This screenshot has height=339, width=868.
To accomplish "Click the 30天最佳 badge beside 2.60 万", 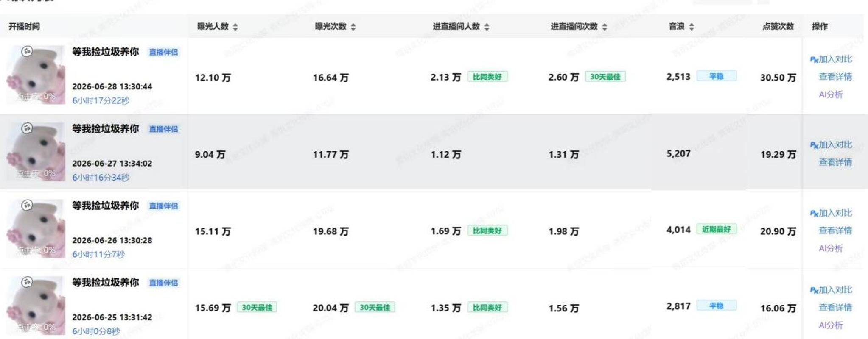I will coord(605,77).
